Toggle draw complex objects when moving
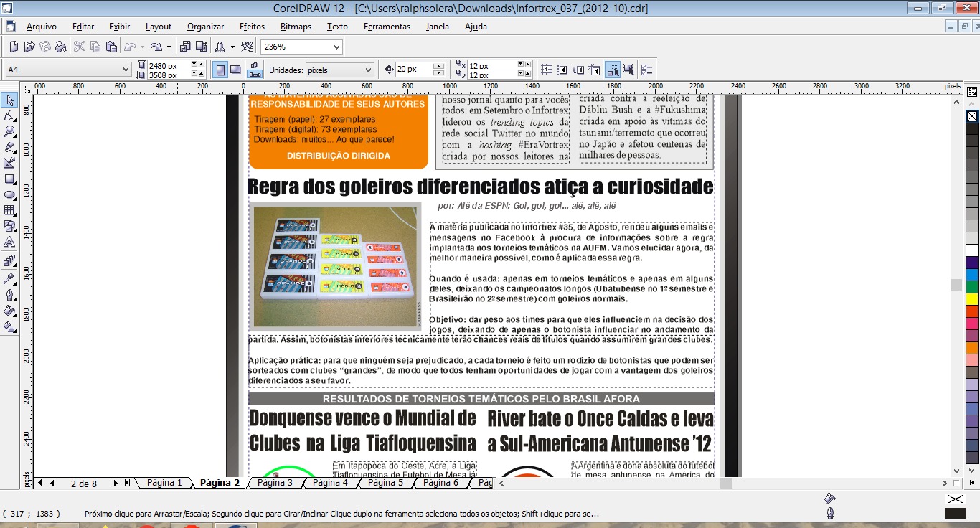 pos(613,70)
